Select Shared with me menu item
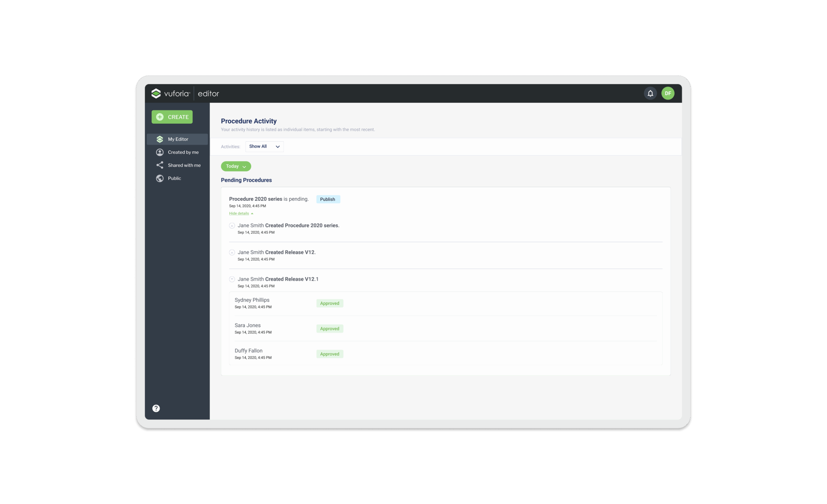The width and height of the screenshot is (827, 504). 184,165
